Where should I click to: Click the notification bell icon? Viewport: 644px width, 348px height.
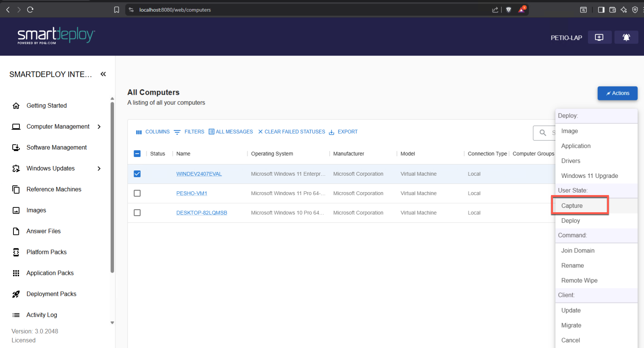[x=626, y=37]
